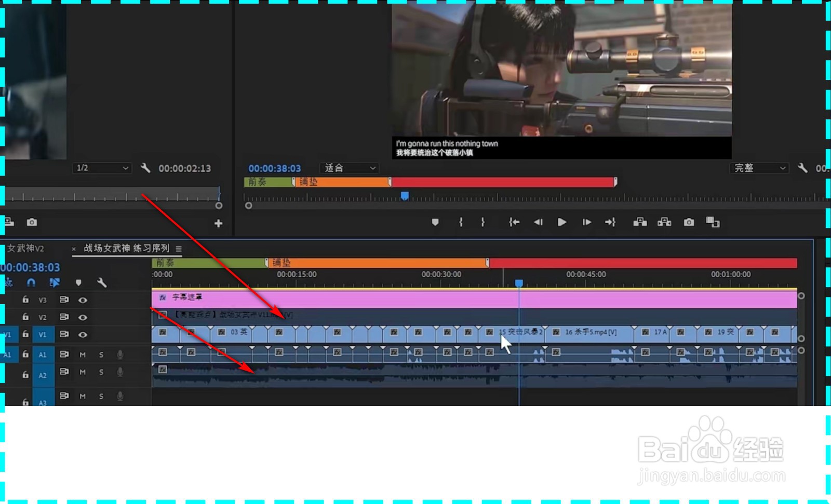This screenshot has height=504, width=831.
Task: Export frame from Program monitor
Action: click(x=689, y=222)
